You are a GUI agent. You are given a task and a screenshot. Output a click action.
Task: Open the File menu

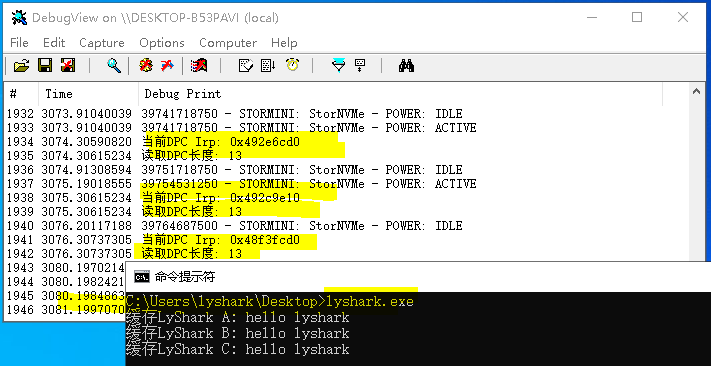(x=19, y=43)
